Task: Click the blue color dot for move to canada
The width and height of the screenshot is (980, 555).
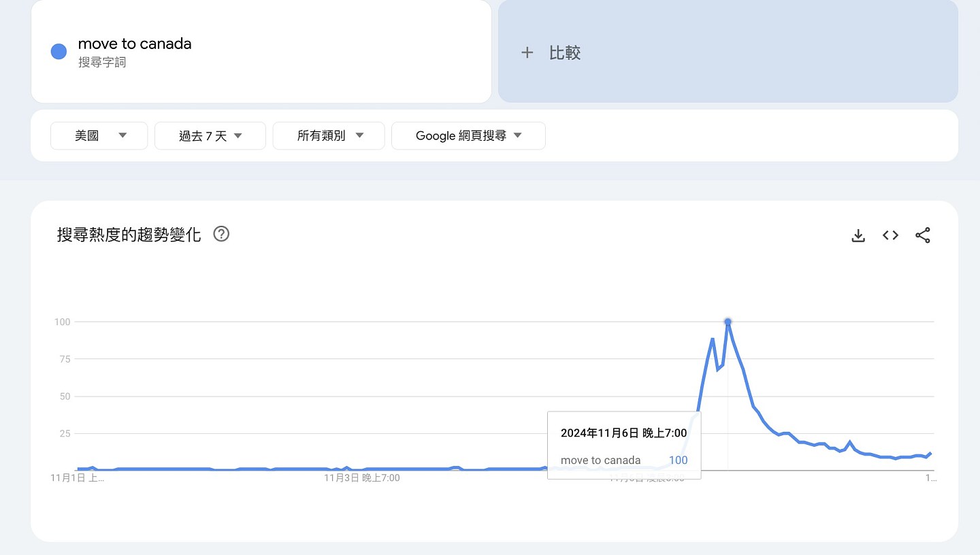Action: point(59,52)
